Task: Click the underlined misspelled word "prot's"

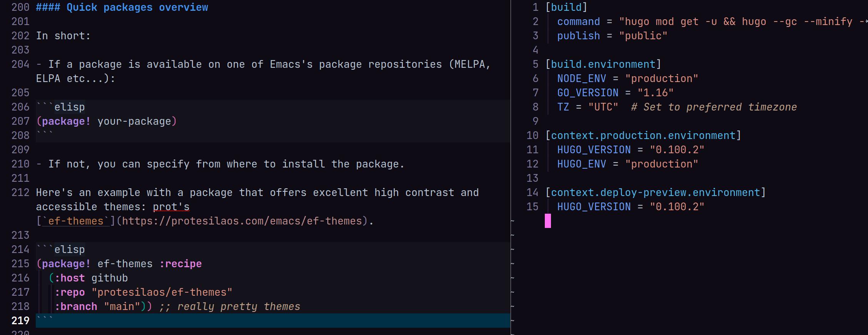Action: click(171, 207)
